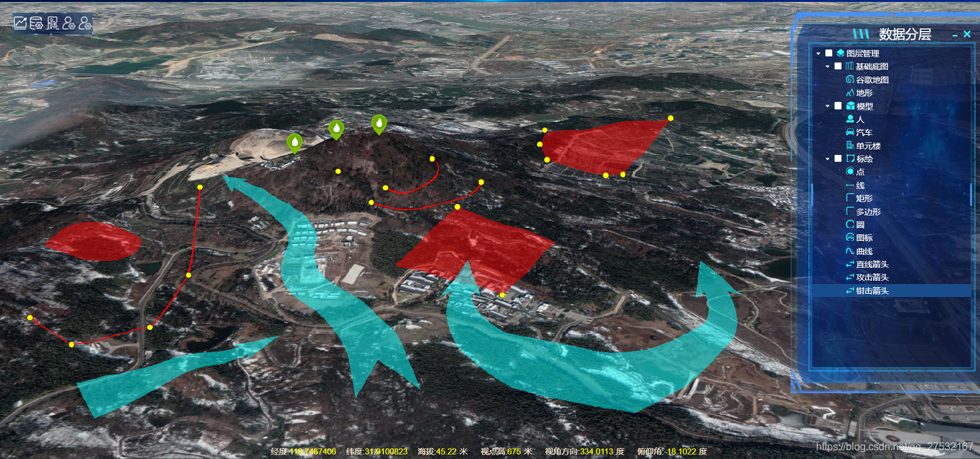Click the 人 person model icon
Viewport: 980px width, 459px height.
coord(850,119)
